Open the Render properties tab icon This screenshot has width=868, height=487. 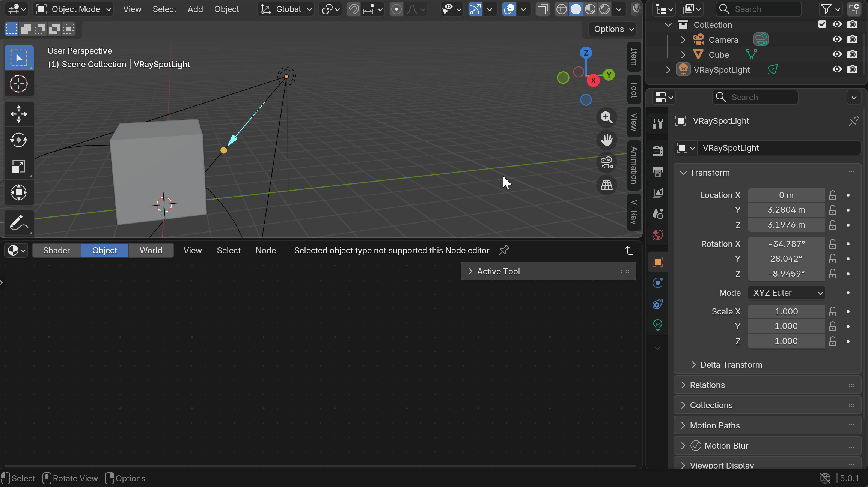pos(657,151)
